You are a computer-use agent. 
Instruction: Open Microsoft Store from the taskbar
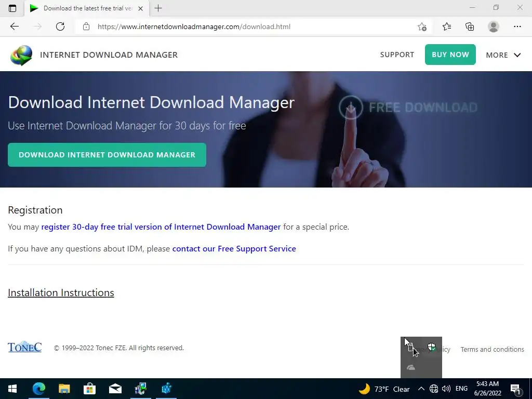point(89,389)
